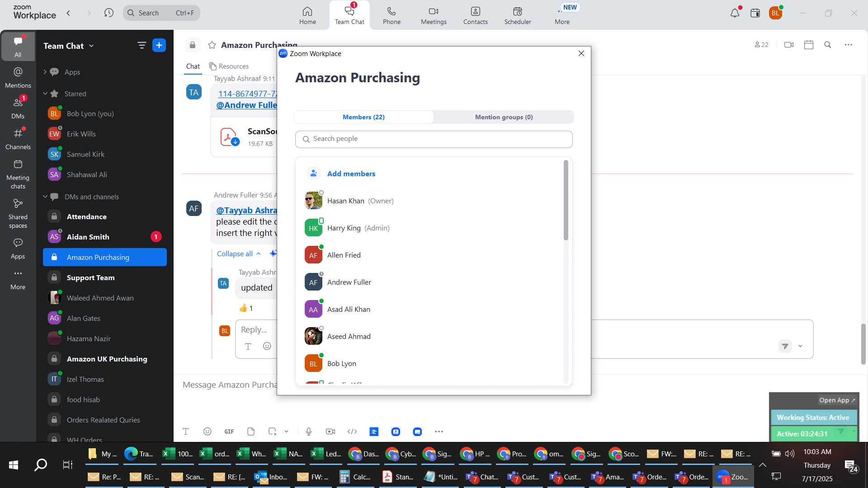
Task: Open the notifications bell icon
Action: [x=735, y=13]
